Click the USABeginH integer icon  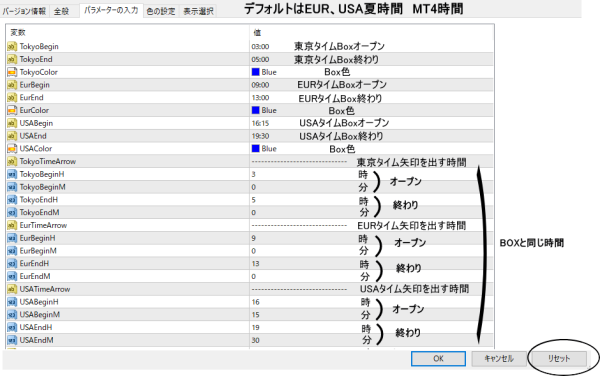pyautogui.click(x=12, y=302)
